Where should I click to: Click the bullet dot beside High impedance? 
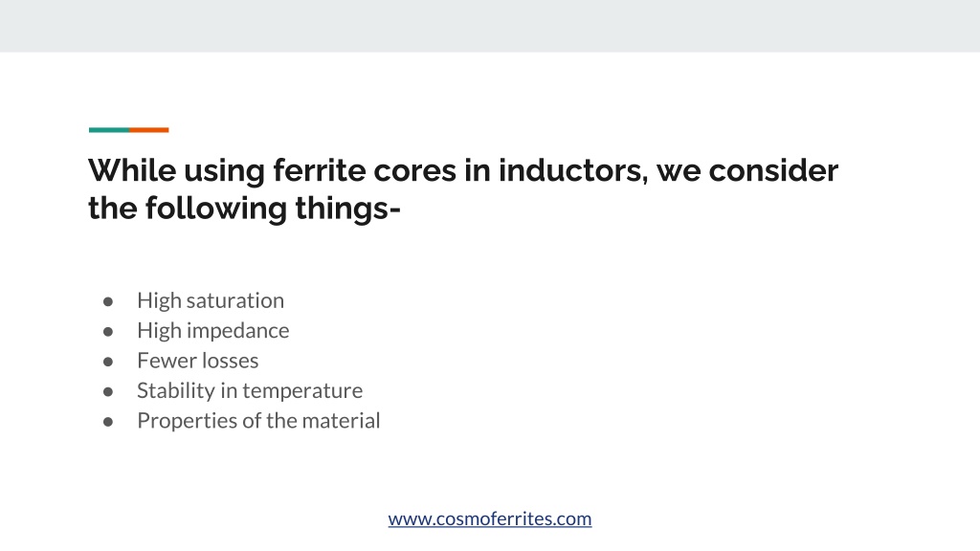click(x=108, y=332)
